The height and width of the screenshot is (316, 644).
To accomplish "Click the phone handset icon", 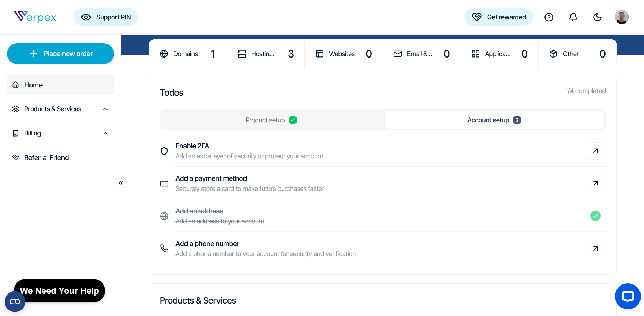I will 164,248.
